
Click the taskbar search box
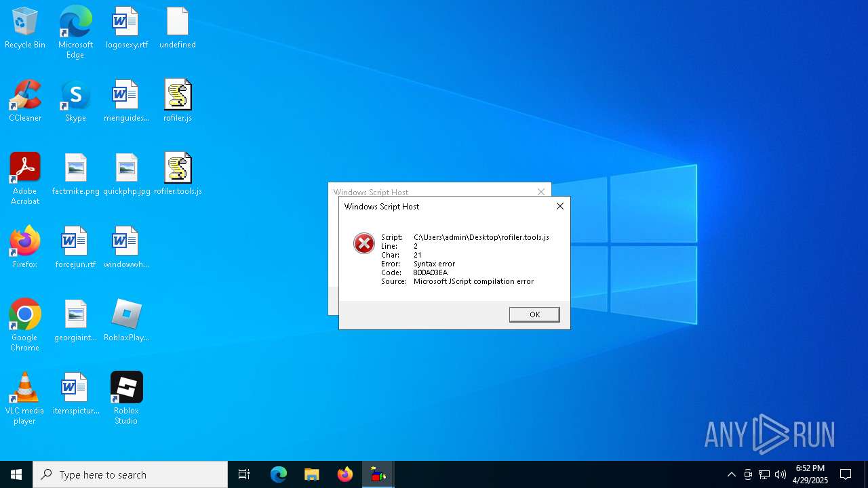pyautogui.click(x=130, y=474)
